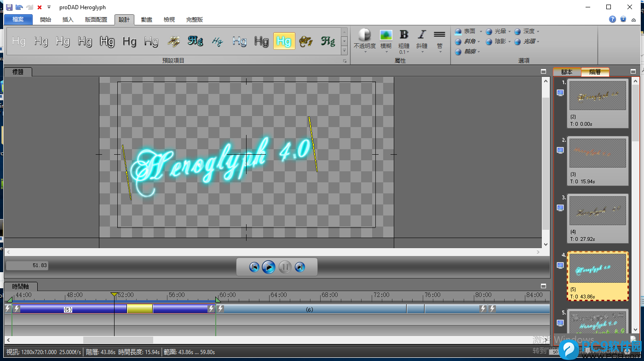Select layer thumbnail (2) at 0.00s
Screen dimensions: 644x361
(598, 103)
